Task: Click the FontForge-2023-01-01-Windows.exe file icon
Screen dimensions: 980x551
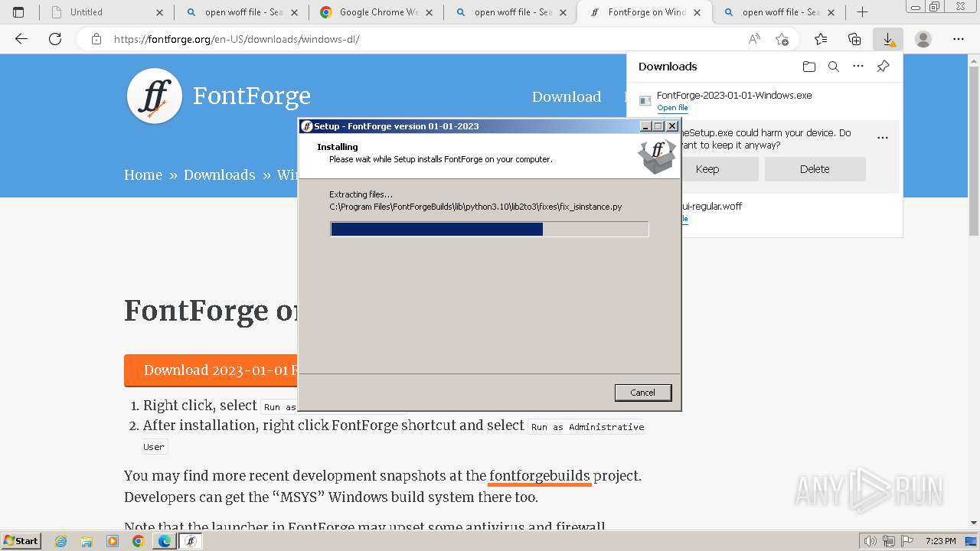Action: (645, 101)
